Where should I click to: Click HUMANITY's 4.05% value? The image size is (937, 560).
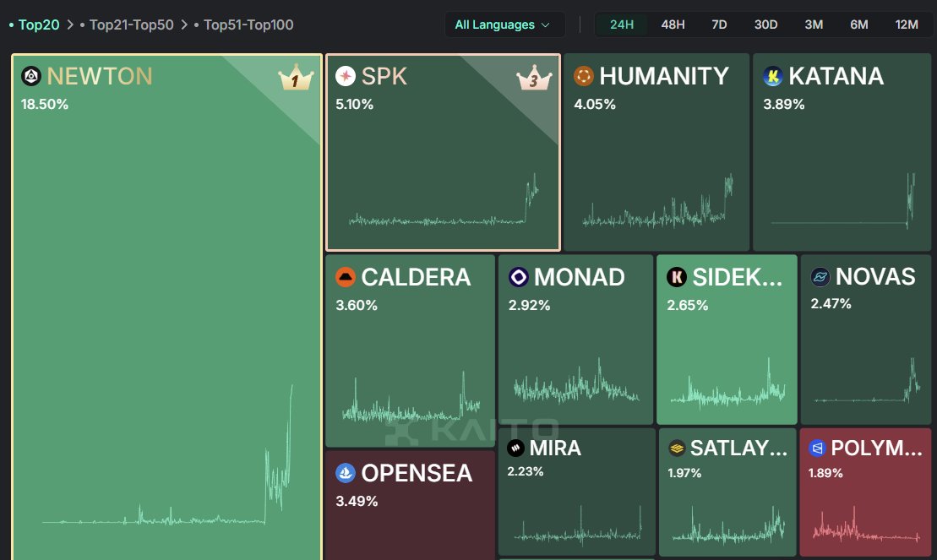point(595,104)
